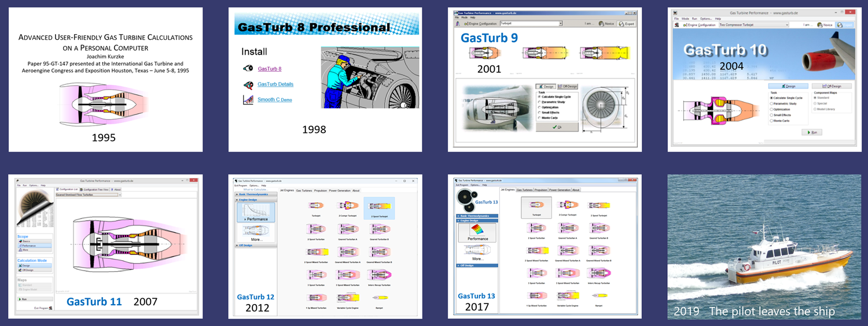The height and width of the screenshot is (326, 868).
Task: Collapse Engine Design section in GasTurb 12
Action: [256, 199]
